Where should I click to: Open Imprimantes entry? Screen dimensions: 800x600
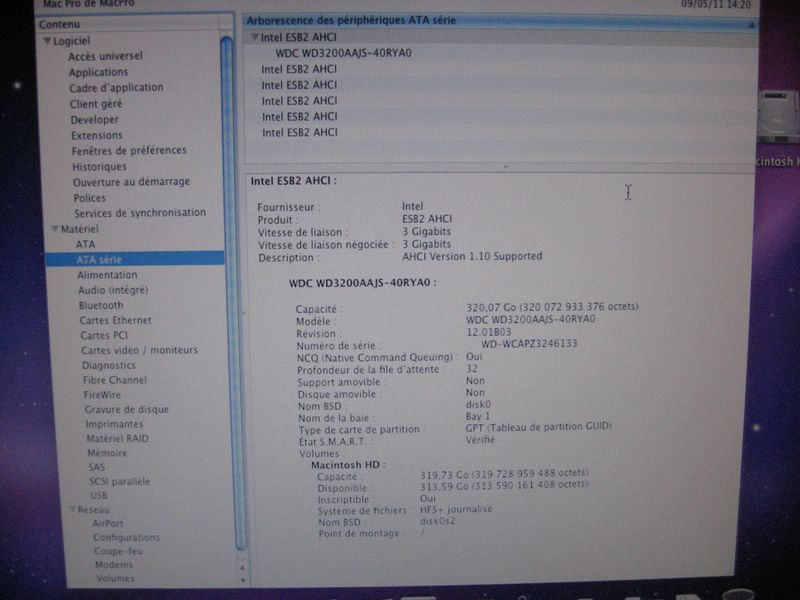(x=114, y=424)
